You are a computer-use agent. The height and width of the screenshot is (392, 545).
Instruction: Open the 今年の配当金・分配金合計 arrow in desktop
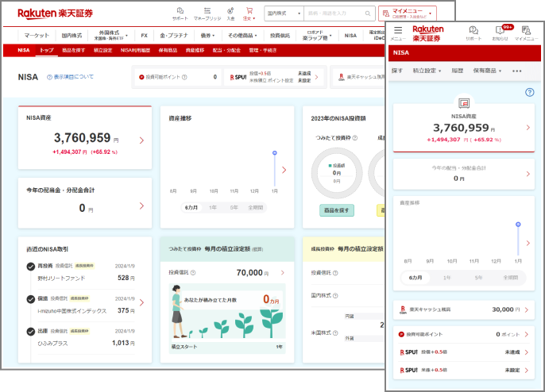point(141,206)
